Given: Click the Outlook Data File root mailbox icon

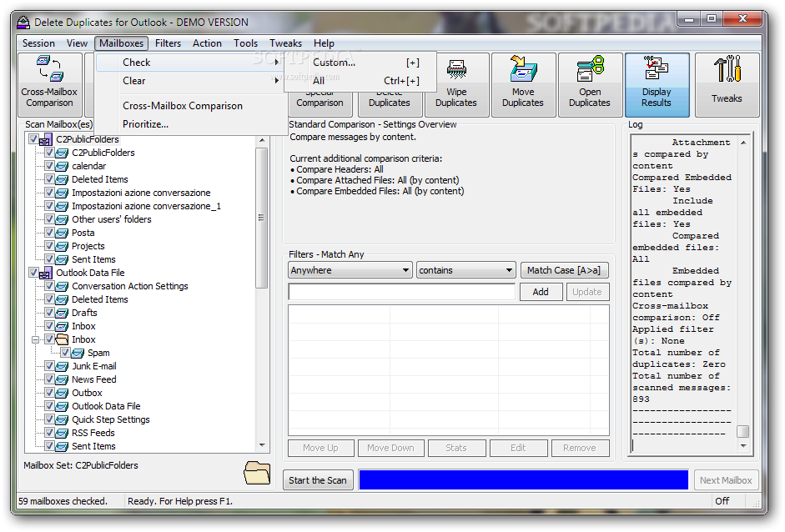Looking at the screenshot, I should pyautogui.click(x=46, y=274).
